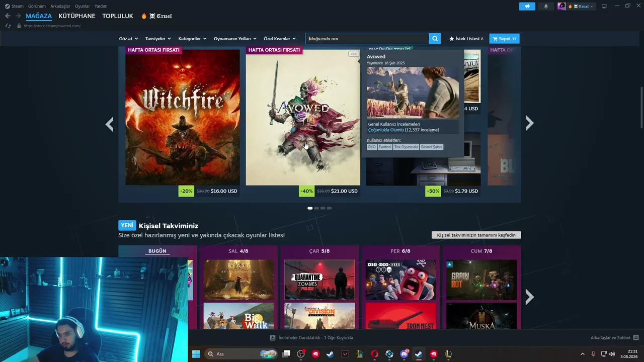Click the Çoğunlukla Olumlu reviews link
The image size is (644, 362).
tap(386, 130)
